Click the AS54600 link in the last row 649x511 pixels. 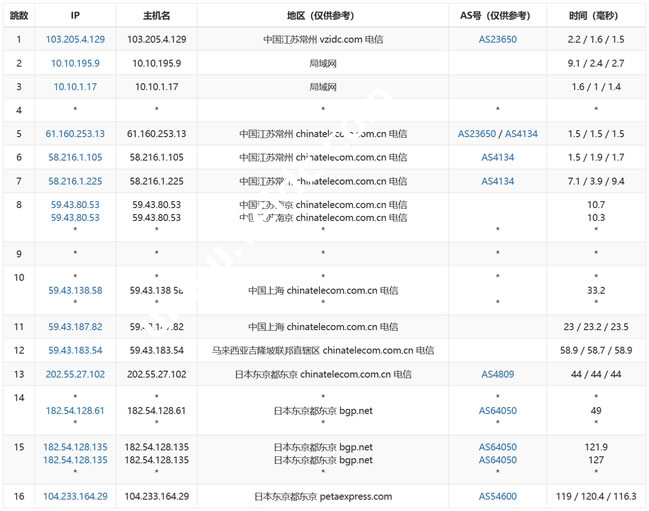pyautogui.click(x=498, y=496)
